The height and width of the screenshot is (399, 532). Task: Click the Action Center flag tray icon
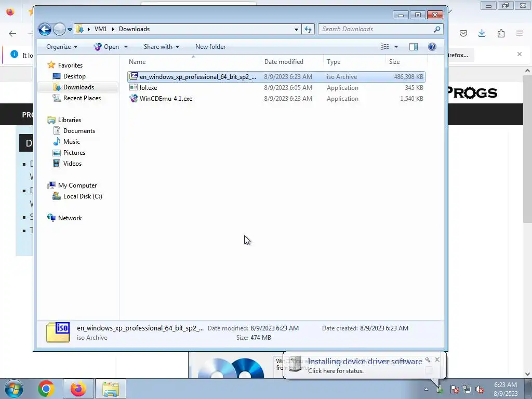454,389
